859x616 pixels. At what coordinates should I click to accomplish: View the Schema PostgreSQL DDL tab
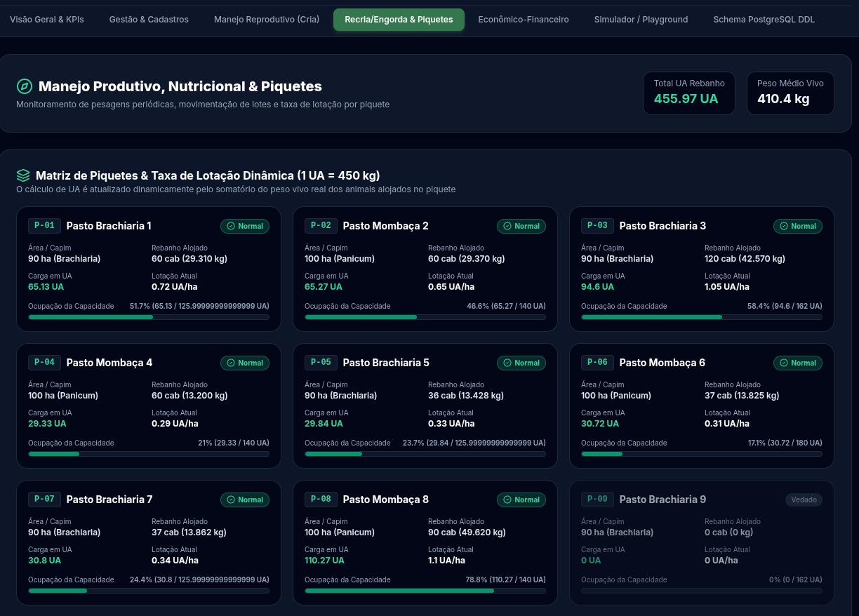point(764,20)
